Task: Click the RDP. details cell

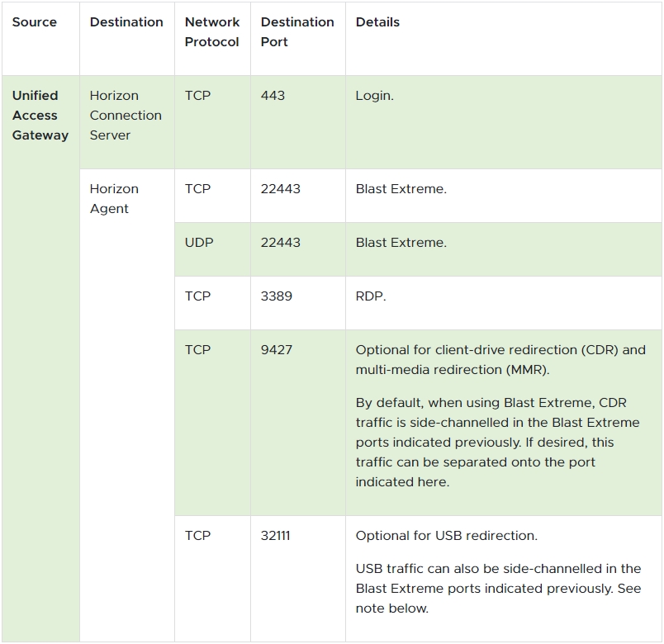Action: [371, 296]
